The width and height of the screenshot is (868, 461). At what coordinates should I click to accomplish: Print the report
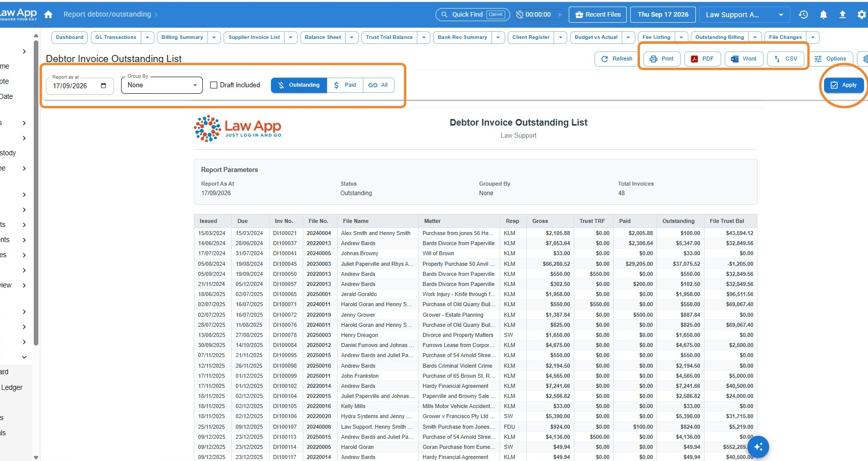(x=662, y=59)
